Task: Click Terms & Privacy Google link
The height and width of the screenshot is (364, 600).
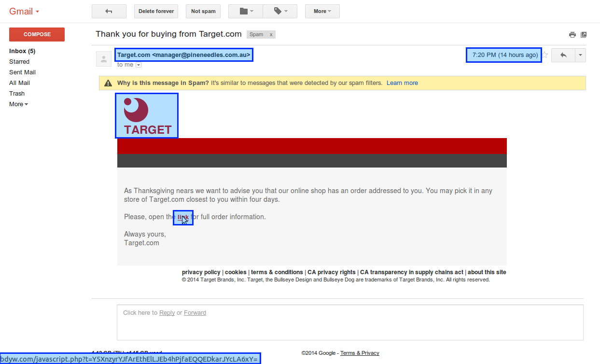Action: click(x=360, y=353)
